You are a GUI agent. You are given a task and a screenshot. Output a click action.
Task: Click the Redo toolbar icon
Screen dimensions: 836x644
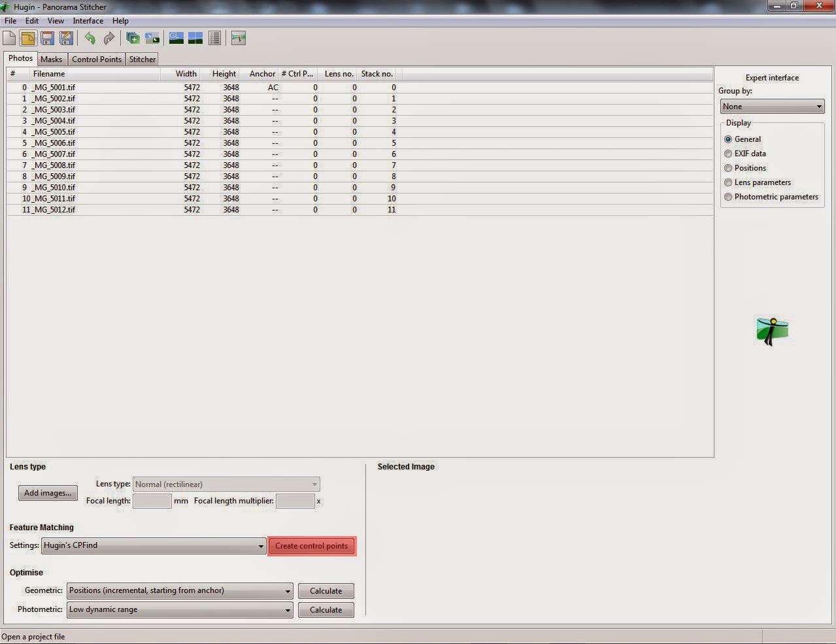(x=109, y=38)
